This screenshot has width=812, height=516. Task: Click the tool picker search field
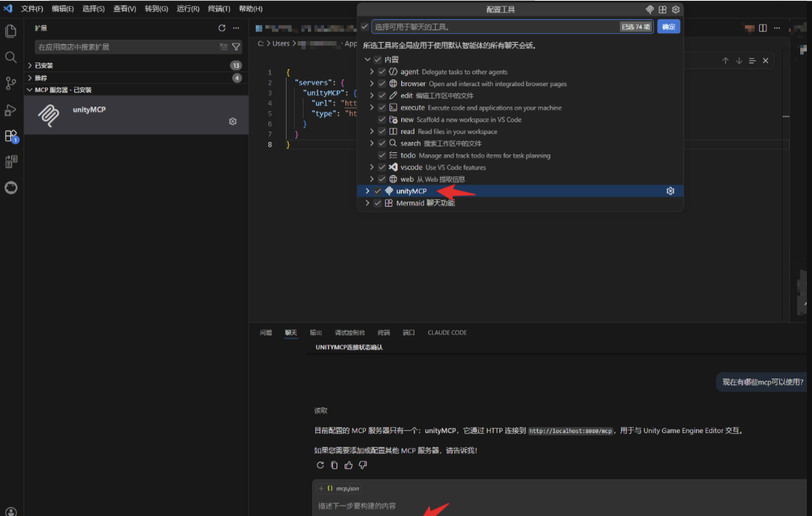(x=492, y=27)
